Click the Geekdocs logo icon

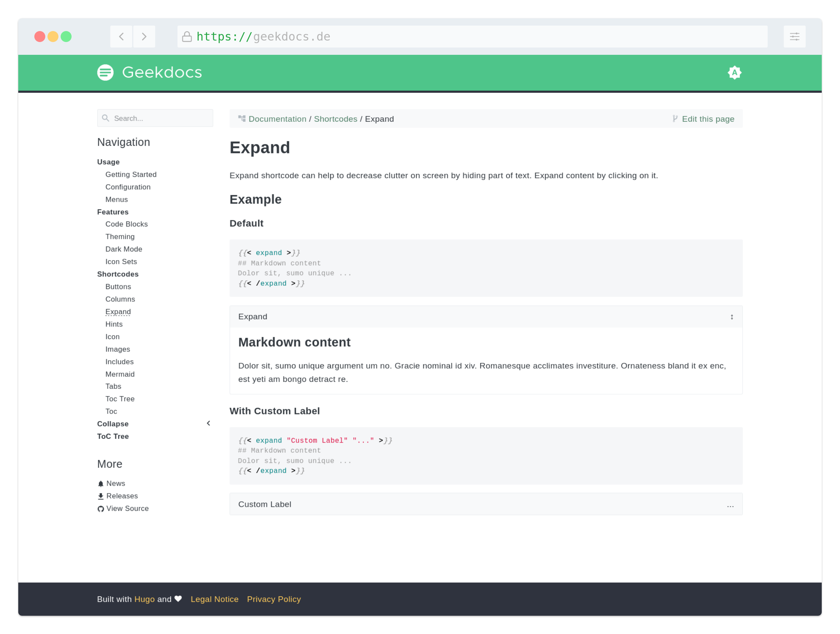[x=105, y=73]
